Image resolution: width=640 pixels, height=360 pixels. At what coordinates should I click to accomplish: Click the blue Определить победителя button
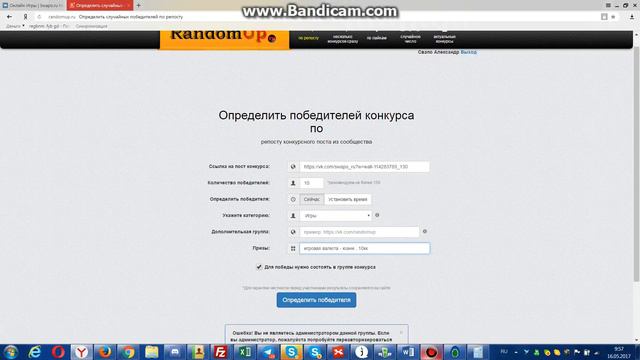tap(316, 300)
